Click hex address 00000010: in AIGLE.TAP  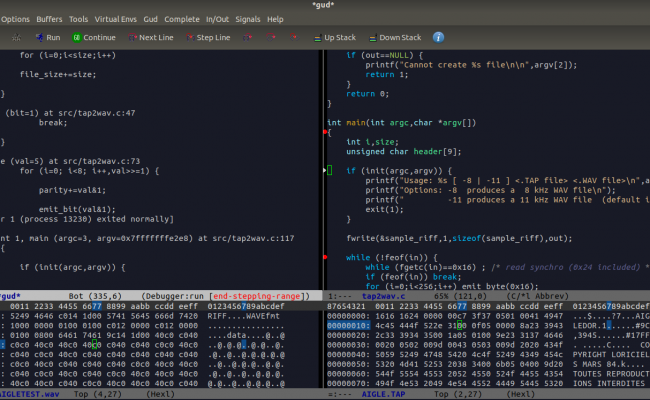click(x=348, y=326)
